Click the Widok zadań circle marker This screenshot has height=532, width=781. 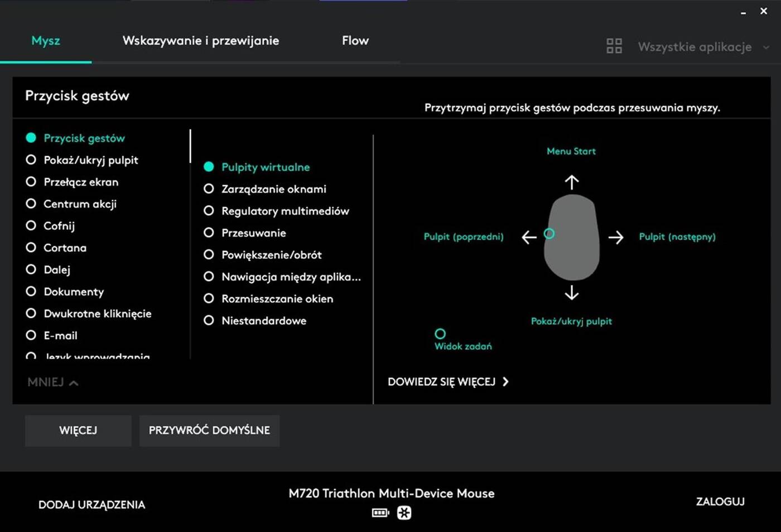pyautogui.click(x=440, y=333)
